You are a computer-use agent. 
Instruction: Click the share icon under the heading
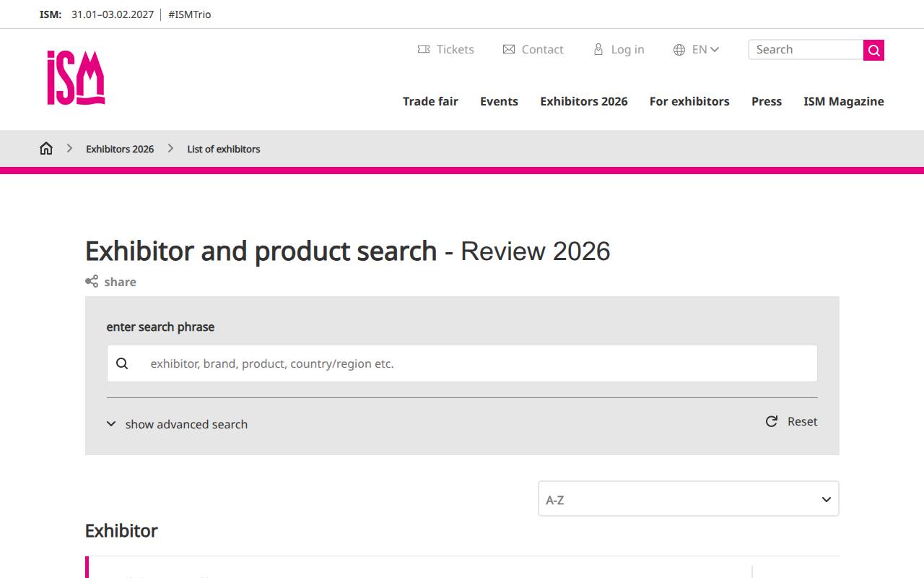(x=92, y=282)
